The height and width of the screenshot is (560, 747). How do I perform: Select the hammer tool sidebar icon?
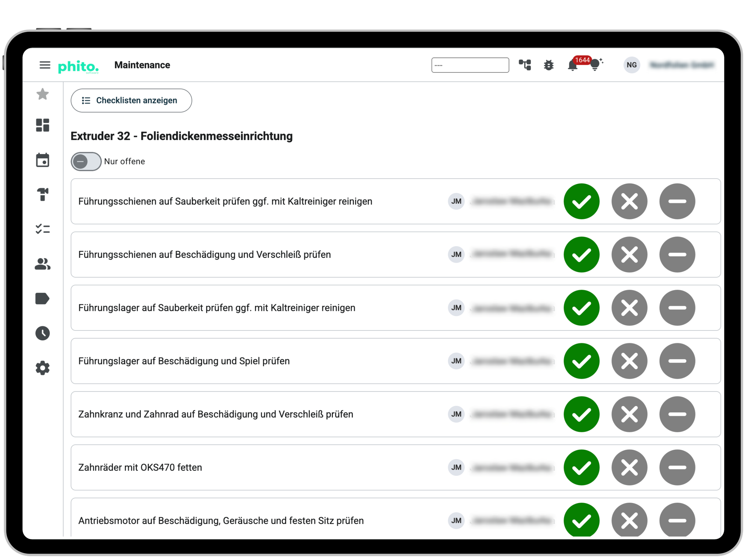click(x=42, y=194)
